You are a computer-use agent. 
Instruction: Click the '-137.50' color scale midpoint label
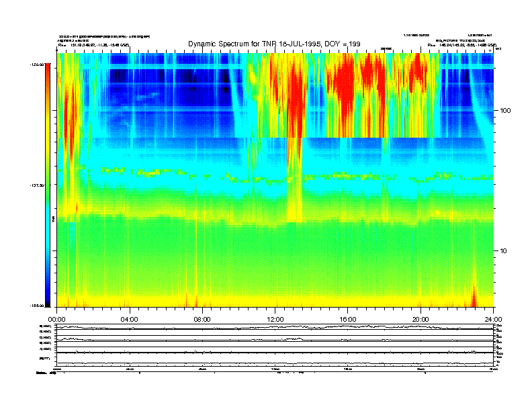(37, 185)
